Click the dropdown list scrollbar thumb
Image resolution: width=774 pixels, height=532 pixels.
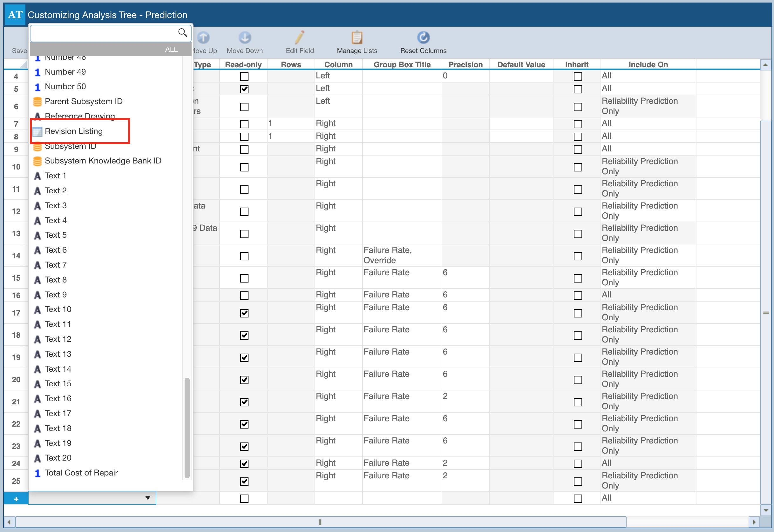(187, 428)
